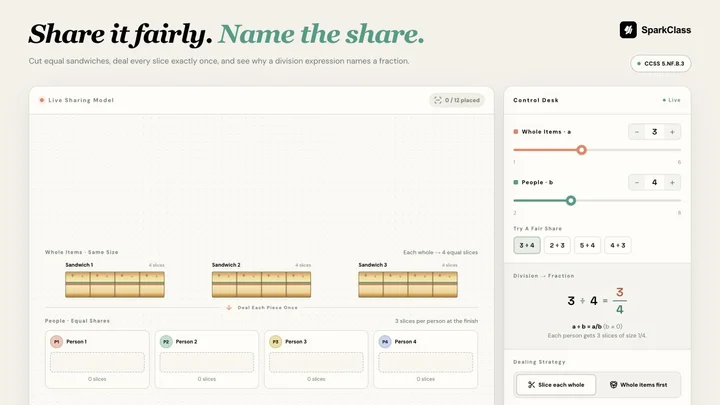Choose the 3÷4 fair share preset

pyautogui.click(x=527, y=245)
